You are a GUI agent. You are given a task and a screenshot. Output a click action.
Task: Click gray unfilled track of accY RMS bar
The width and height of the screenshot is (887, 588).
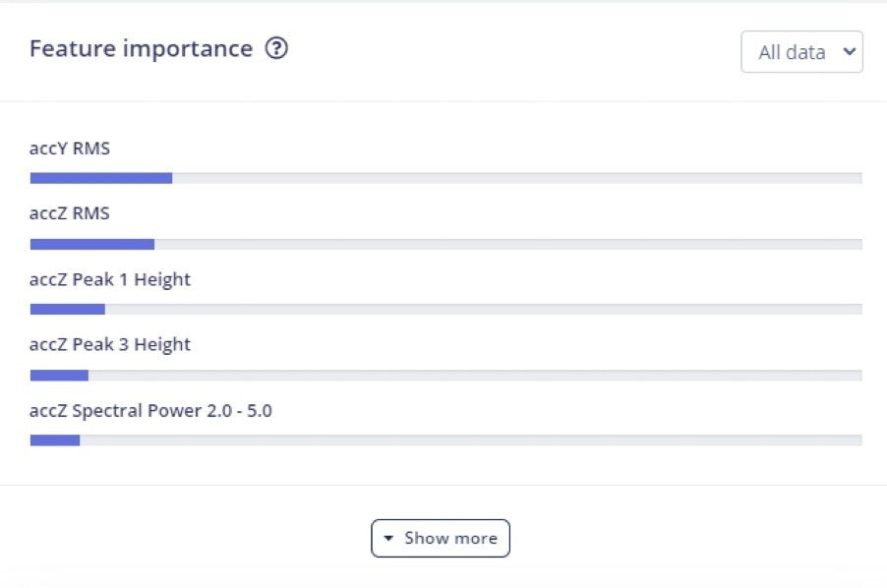click(x=516, y=178)
